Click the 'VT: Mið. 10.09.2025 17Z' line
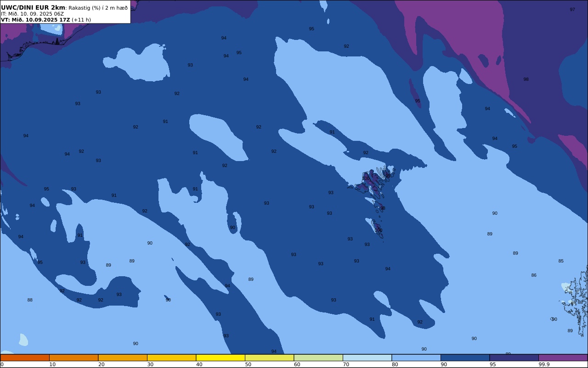 click(x=35, y=20)
